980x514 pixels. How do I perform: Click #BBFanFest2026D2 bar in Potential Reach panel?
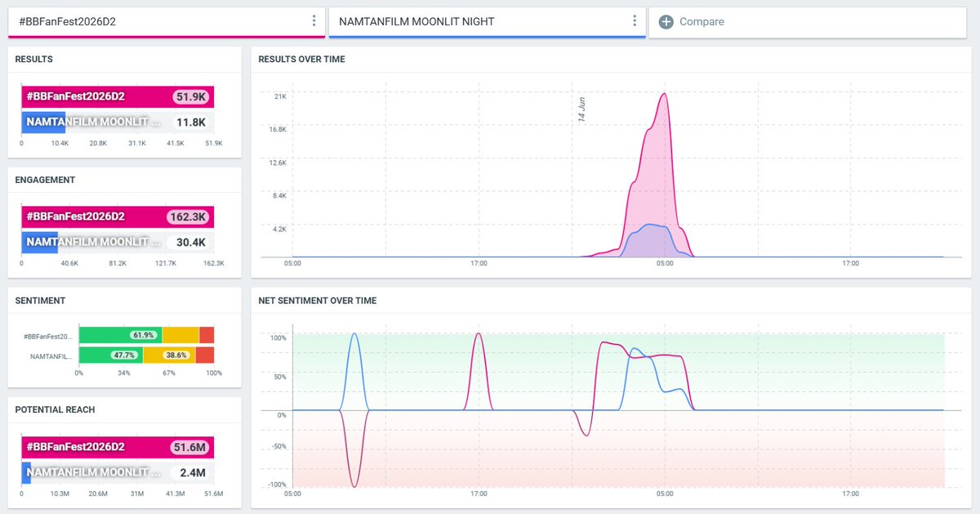pos(118,447)
